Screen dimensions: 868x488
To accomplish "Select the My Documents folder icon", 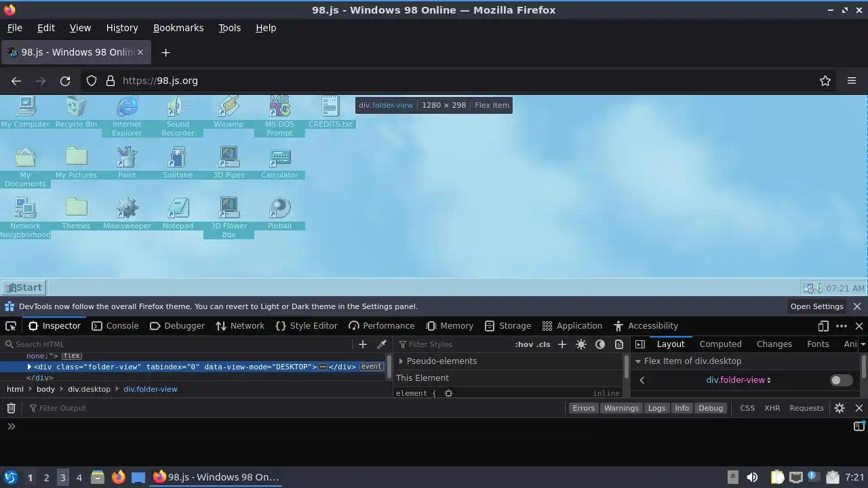I will [25, 167].
